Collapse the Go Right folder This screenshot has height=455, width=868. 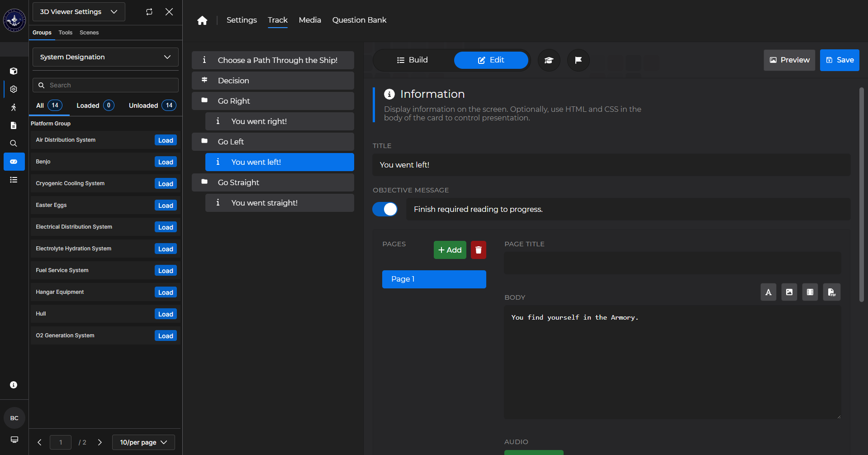[x=273, y=101]
